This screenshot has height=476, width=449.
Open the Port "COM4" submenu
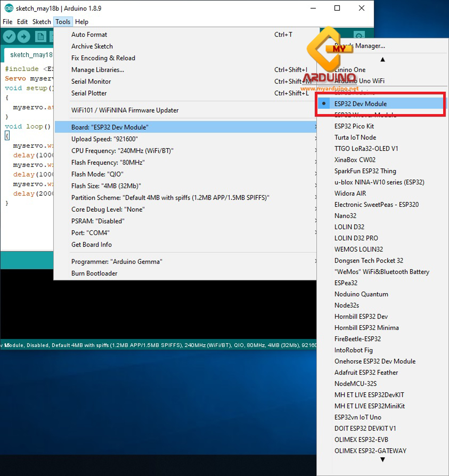pos(90,233)
